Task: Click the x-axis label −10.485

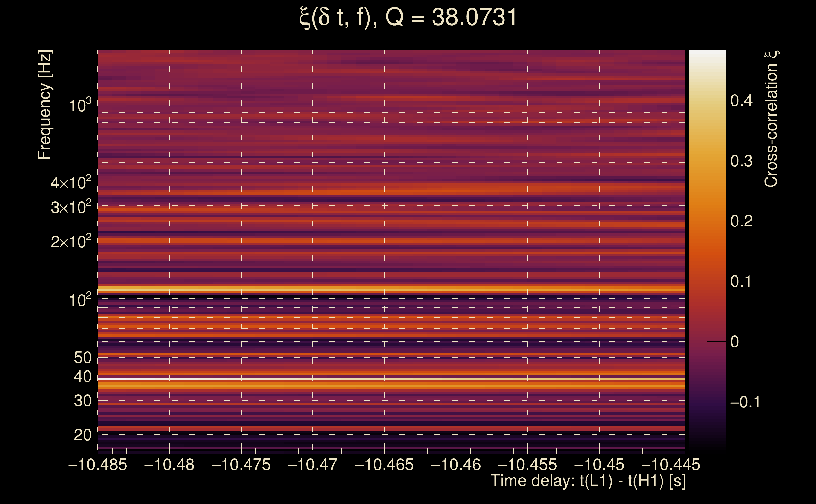Action: [98, 465]
